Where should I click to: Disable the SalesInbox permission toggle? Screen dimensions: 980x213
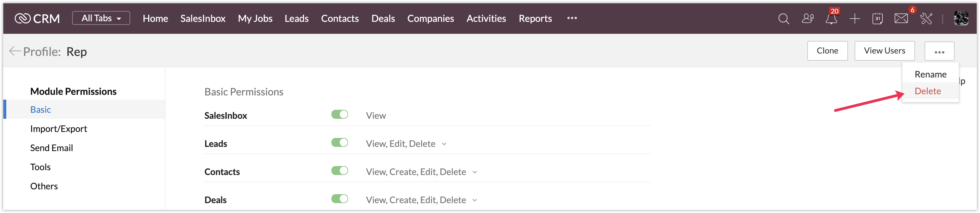(x=339, y=115)
